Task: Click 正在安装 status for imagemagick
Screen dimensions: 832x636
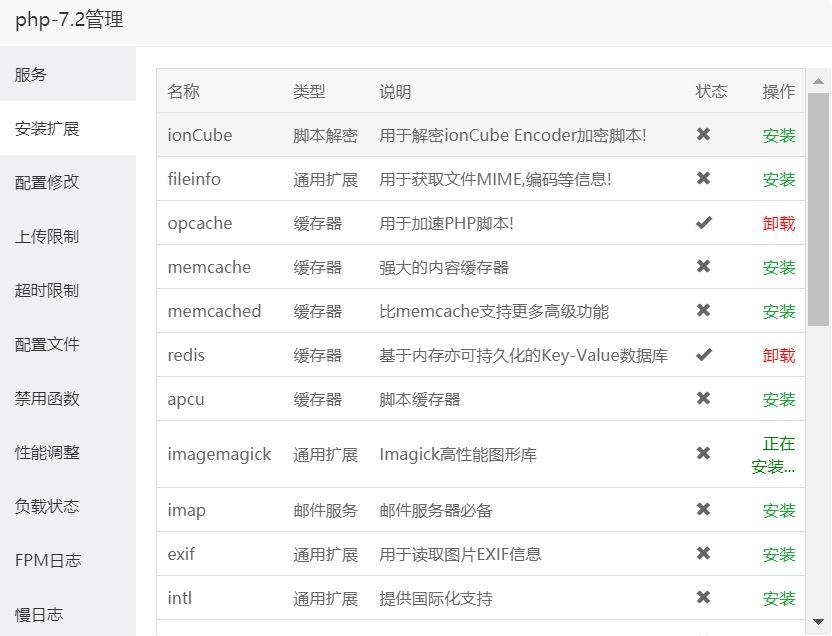Action: (773, 455)
